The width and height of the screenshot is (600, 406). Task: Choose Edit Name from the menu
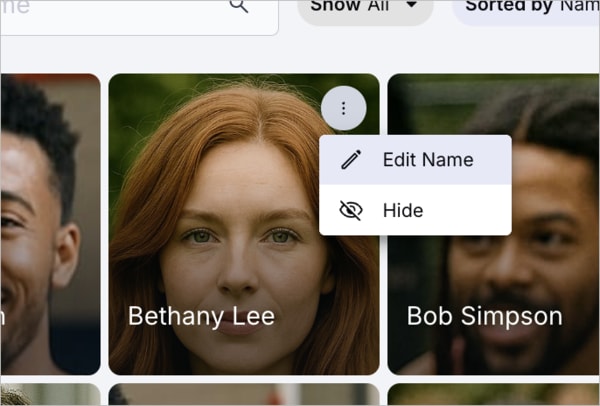(415, 160)
